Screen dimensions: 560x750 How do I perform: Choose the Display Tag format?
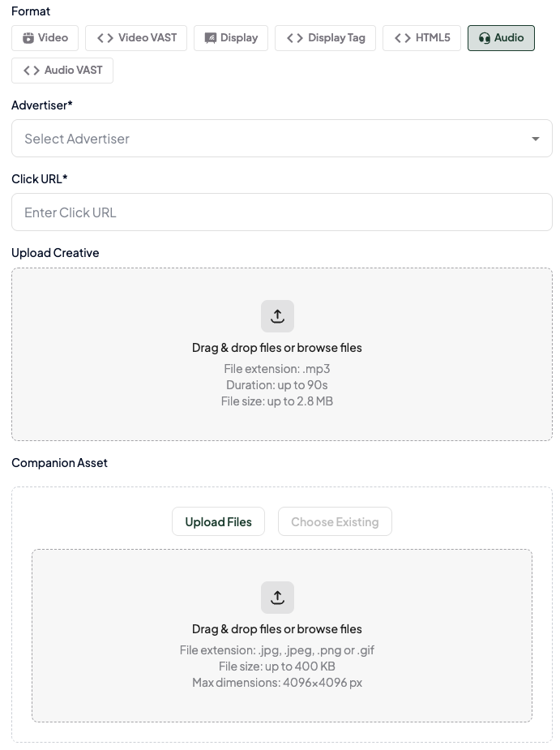[x=325, y=38]
